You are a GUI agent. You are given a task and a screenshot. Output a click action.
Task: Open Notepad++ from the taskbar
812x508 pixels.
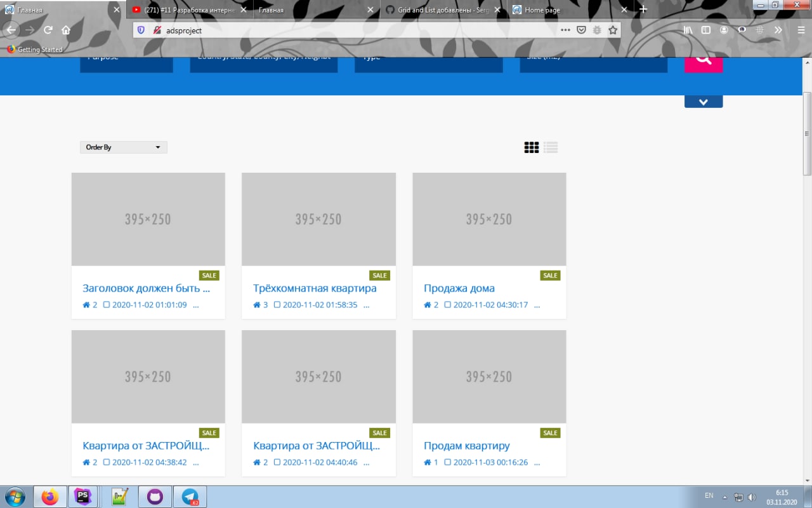click(x=120, y=497)
